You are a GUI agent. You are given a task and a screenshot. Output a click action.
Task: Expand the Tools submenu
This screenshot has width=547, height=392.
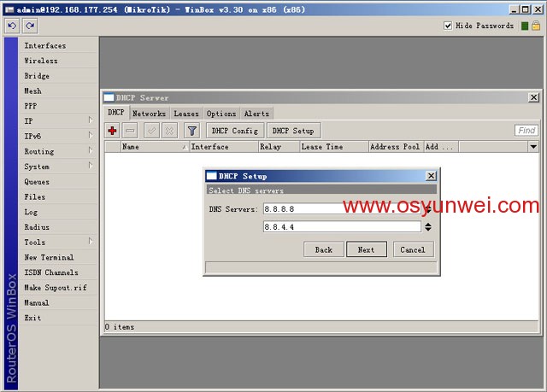pos(91,241)
